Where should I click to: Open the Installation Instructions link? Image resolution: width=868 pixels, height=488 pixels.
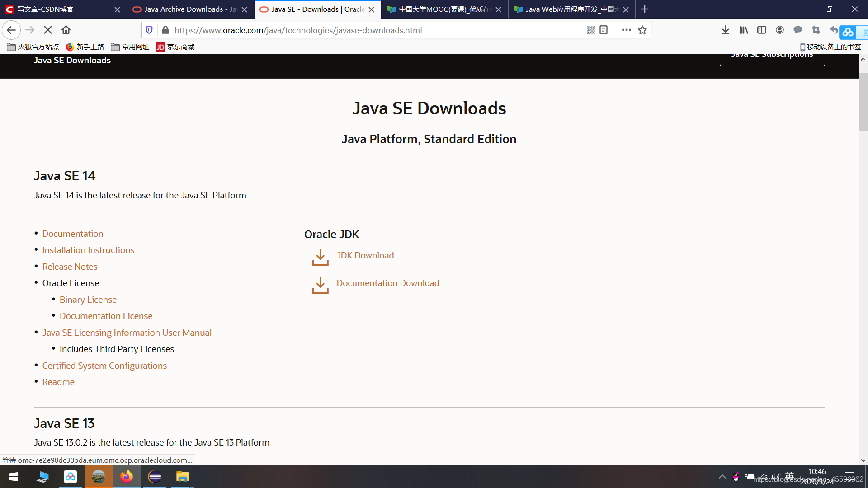[88, 250]
